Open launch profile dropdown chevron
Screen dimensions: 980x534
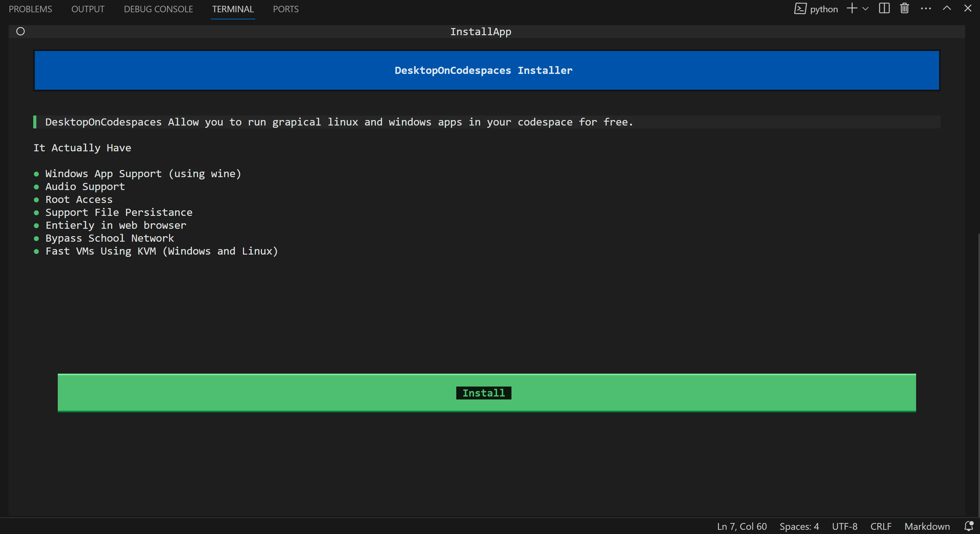[865, 9]
